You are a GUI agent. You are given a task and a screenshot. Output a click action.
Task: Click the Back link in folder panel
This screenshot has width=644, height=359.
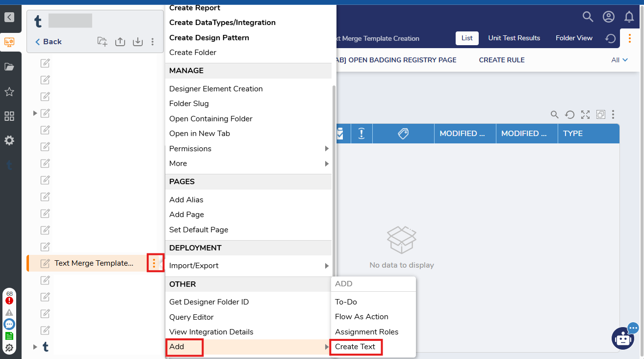coord(49,42)
